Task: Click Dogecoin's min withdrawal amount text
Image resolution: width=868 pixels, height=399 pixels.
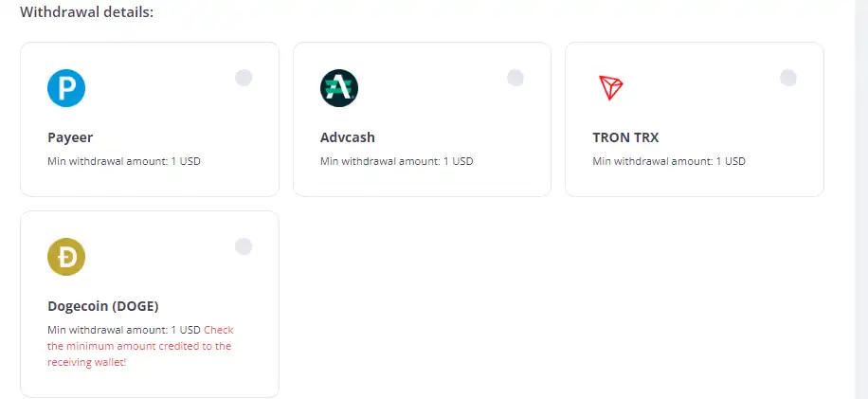Action: 124,330
